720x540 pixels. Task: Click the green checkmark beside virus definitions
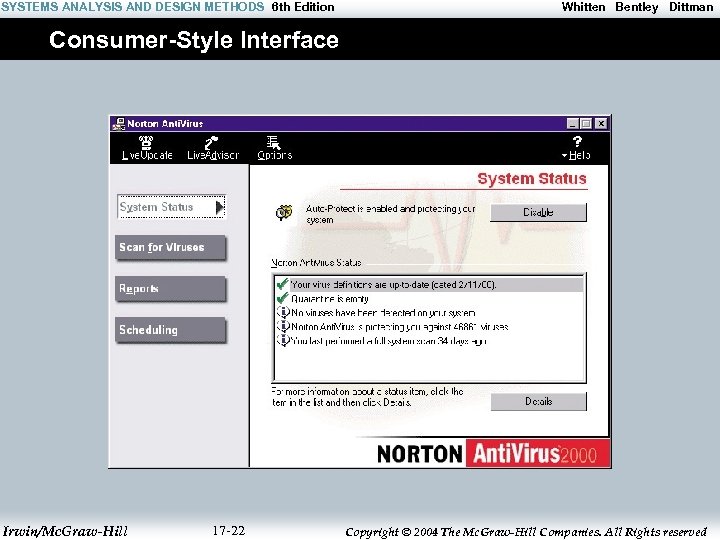point(282,284)
